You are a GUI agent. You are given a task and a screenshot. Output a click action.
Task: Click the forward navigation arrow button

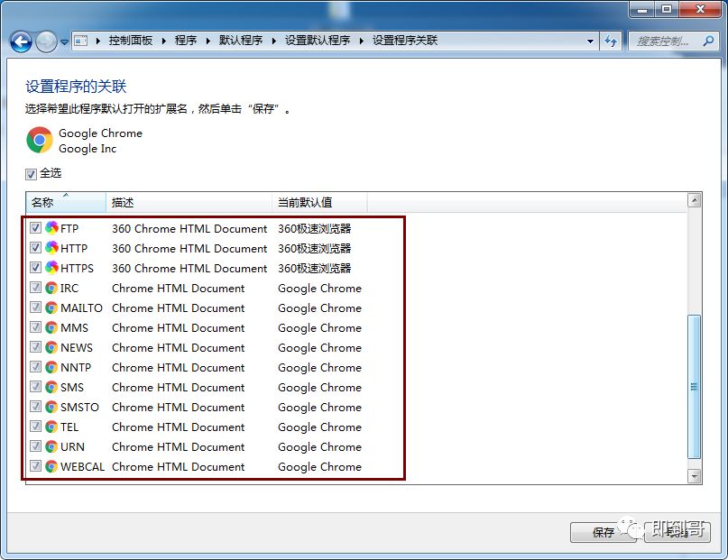point(46,41)
